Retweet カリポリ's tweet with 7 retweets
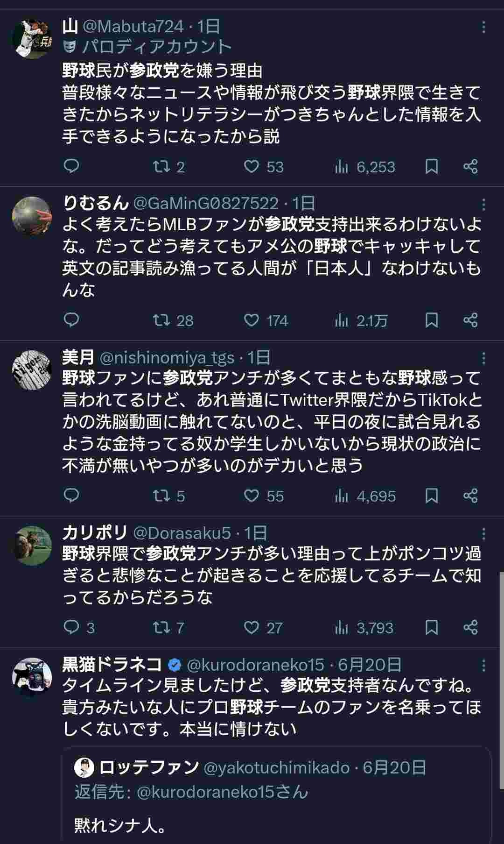 point(162,627)
